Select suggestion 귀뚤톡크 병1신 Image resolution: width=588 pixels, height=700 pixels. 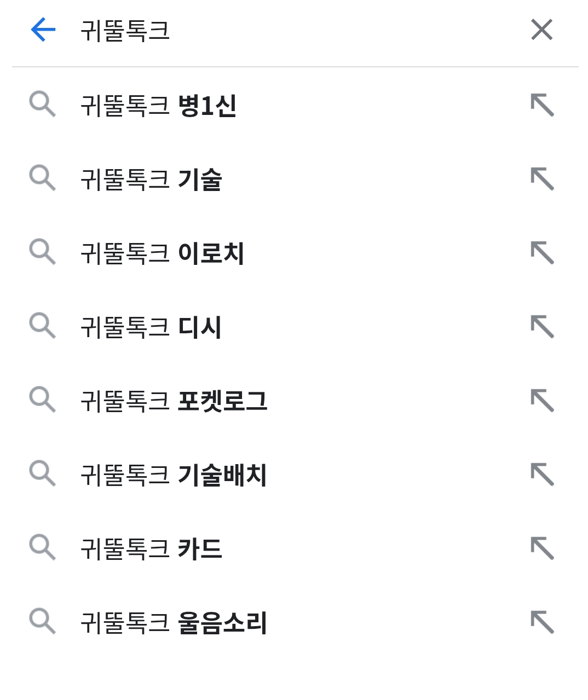point(159,105)
